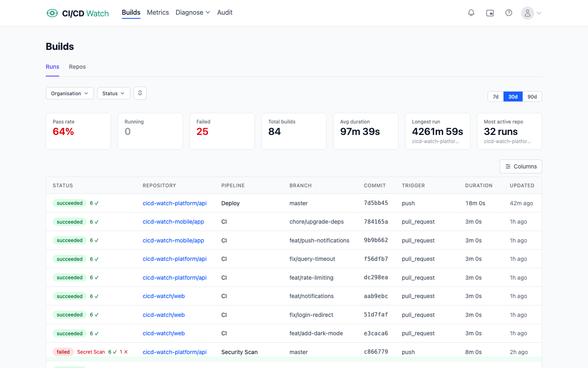This screenshot has height=368, width=588.
Task: Open cicd-watch-mobile/app link for feat/push-notifications
Action: (174, 240)
